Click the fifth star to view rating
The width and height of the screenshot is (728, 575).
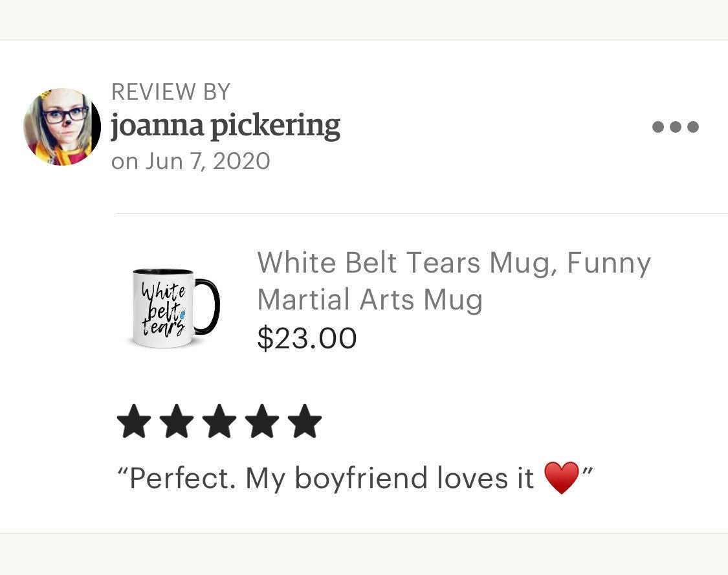point(305,421)
